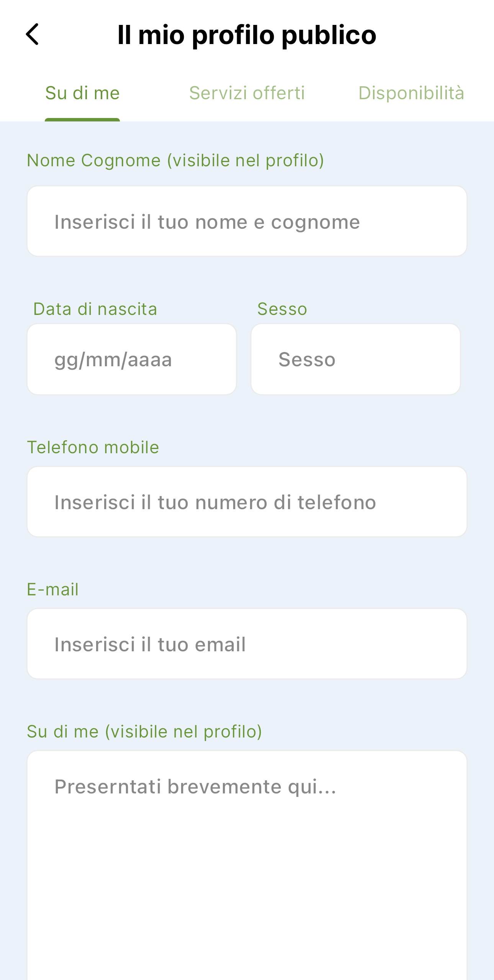Screen dimensions: 494x980
Task: Click the Su di me (visibile nel profilo) label
Action: (144, 731)
